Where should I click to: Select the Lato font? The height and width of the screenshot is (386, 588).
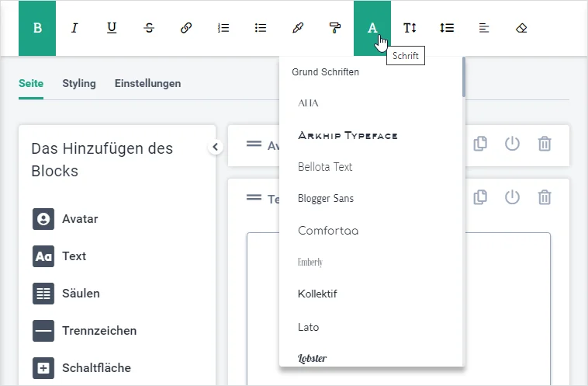click(309, 327)
